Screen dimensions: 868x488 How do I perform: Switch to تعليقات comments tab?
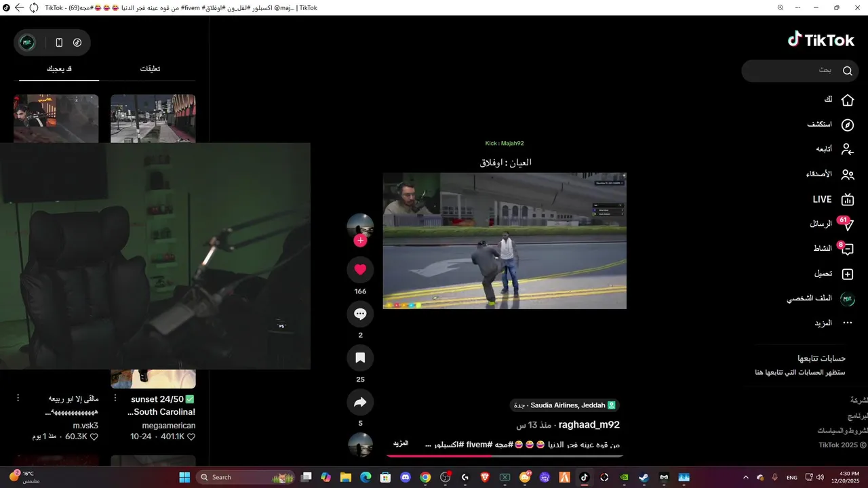point(150,69)
